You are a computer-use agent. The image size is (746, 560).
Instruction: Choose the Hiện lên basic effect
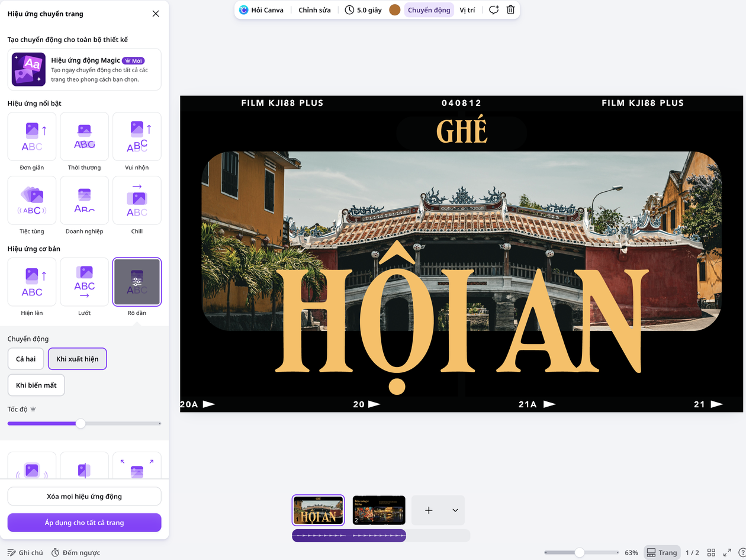click(32, 282)
